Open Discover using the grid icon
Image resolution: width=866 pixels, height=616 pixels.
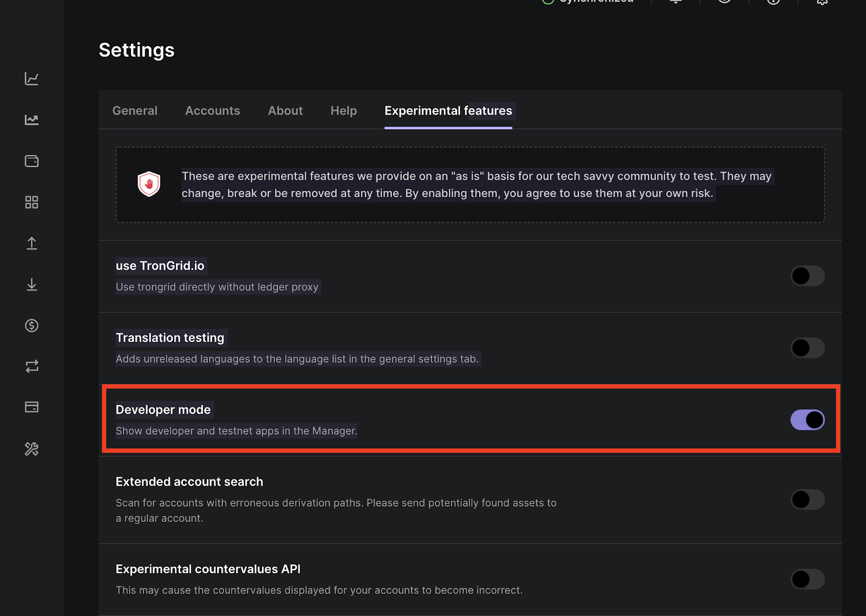click(31, 202)
